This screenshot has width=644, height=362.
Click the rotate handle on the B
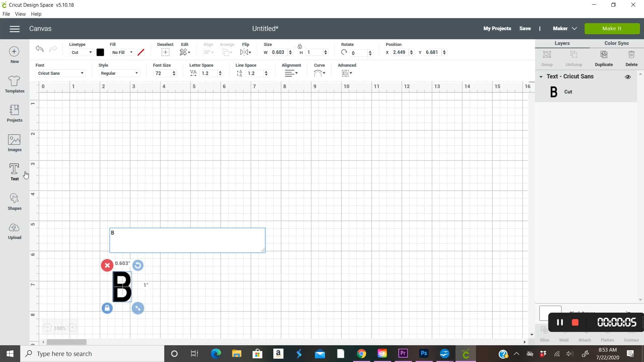[138, 265]
